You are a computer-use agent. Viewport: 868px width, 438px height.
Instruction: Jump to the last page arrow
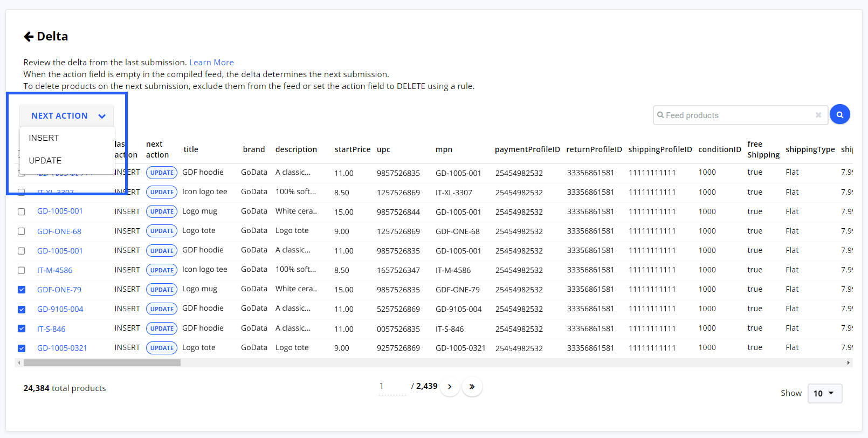tap(472, 387)
